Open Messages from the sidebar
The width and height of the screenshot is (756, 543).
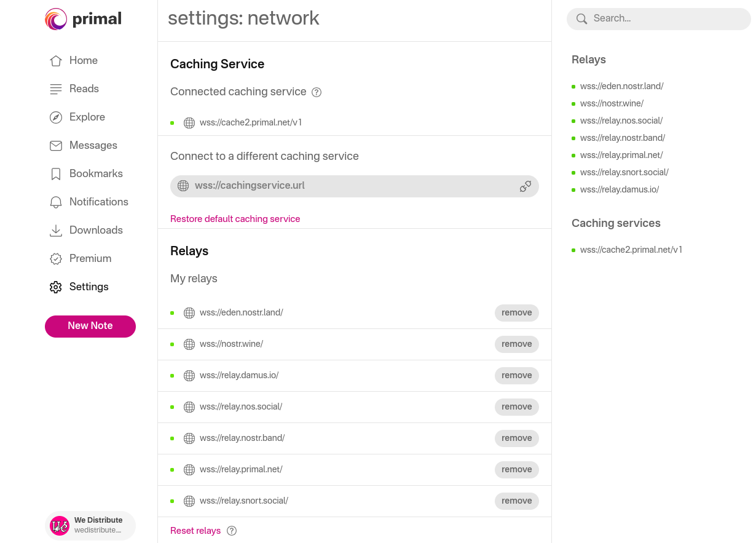tap(93, 145)
